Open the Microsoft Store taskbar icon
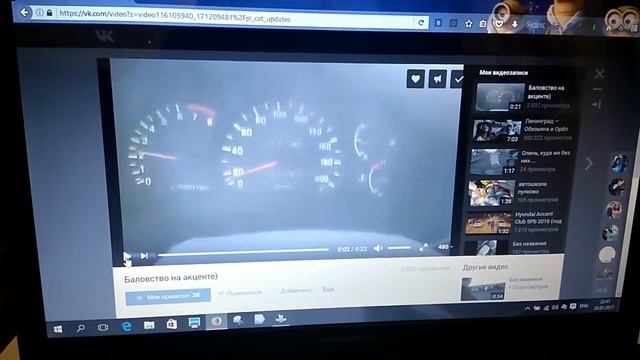Screen dimensions: 640x360 point(171,324)
